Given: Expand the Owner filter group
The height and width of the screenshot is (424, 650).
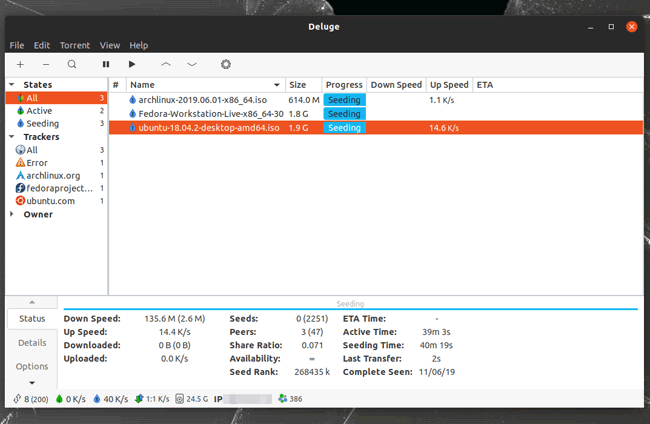Looking at the screenshot, I should click(x=12, y=214).
